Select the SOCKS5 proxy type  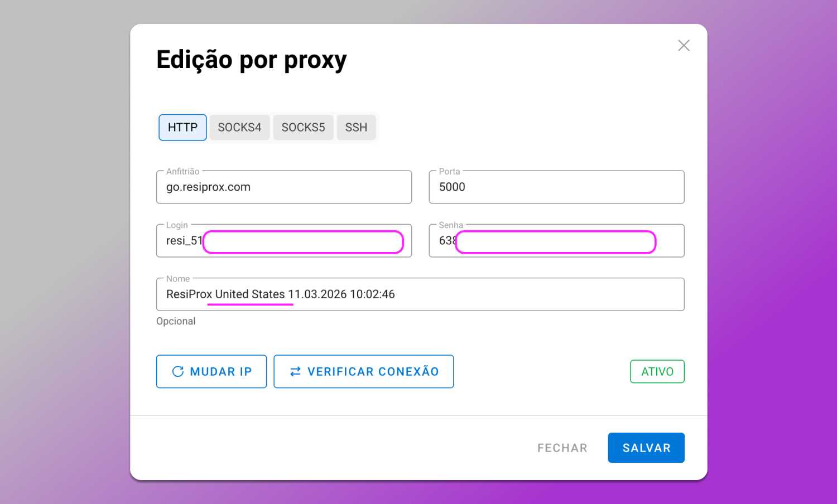coord(303,127)
